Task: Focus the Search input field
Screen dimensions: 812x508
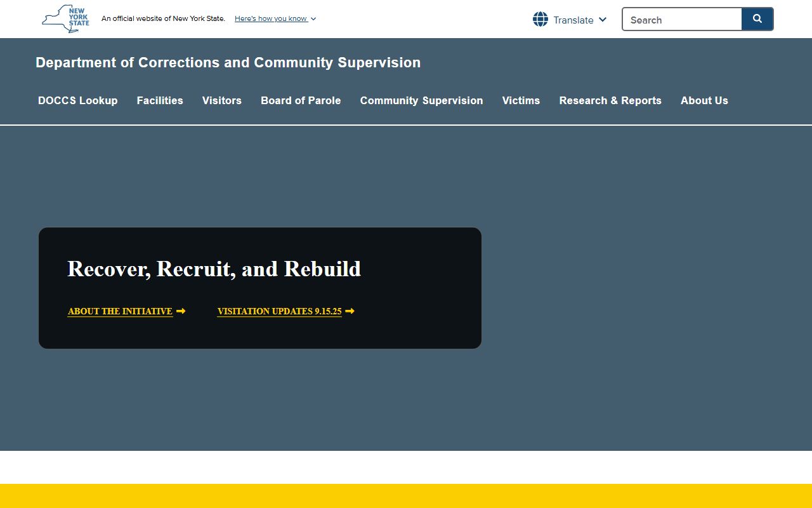Action: click(x=682, y=19)
